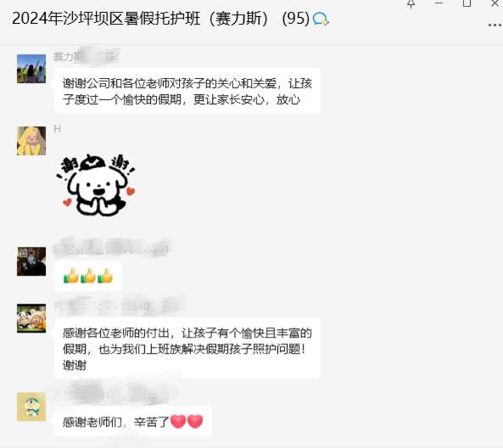Click the sender name H
The width and height of the screenshot is (503, 448).
tap(58, 129)
